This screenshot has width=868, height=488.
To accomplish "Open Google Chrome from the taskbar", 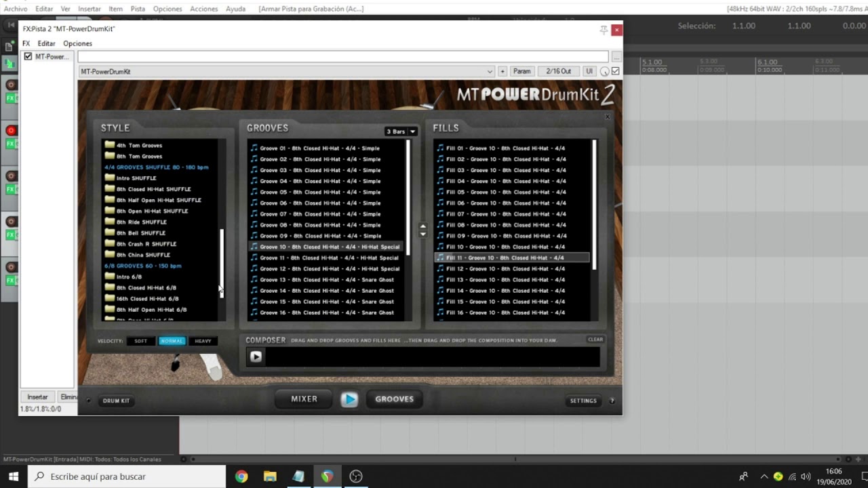I will click(x=241, y=476).
